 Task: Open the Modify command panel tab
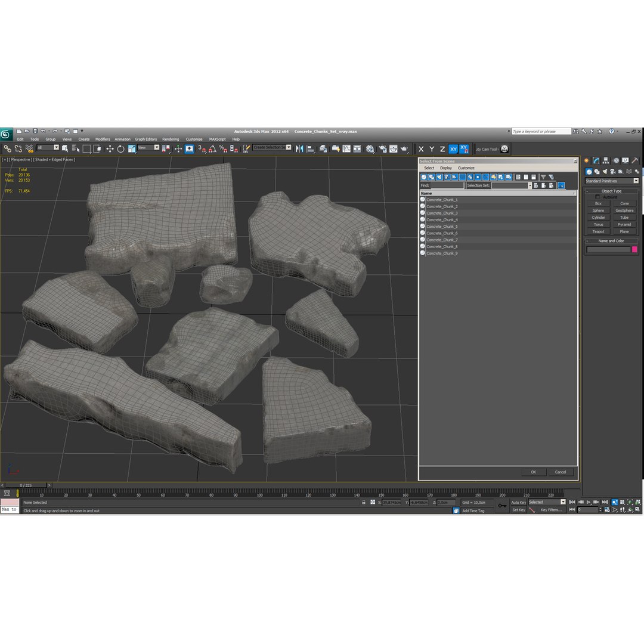point(596,160)
